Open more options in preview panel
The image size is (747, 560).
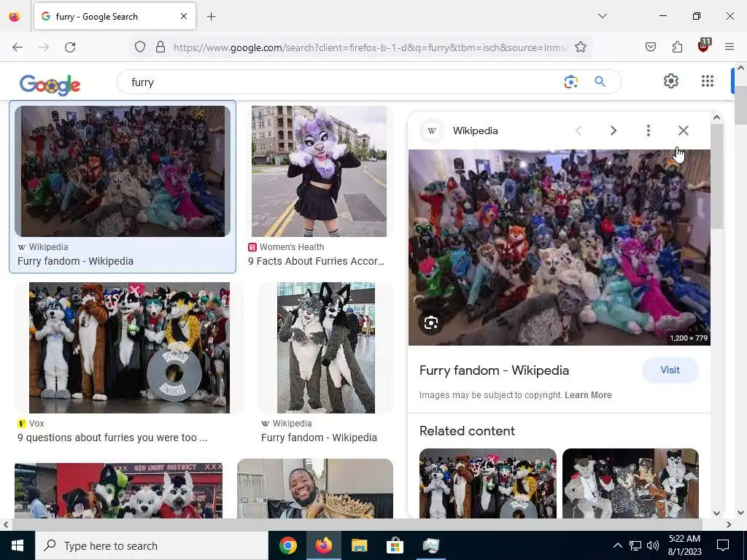[x=649, y=131]
